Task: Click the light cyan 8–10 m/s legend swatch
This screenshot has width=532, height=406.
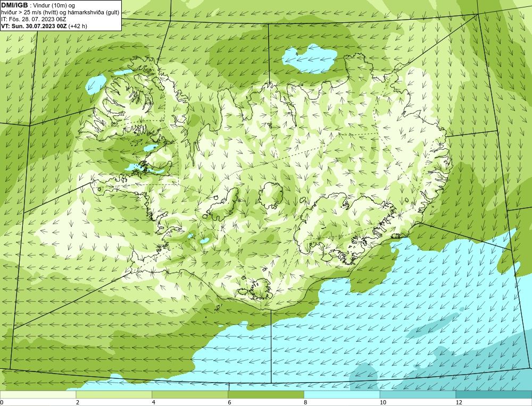Action: (x=342, y=394)
